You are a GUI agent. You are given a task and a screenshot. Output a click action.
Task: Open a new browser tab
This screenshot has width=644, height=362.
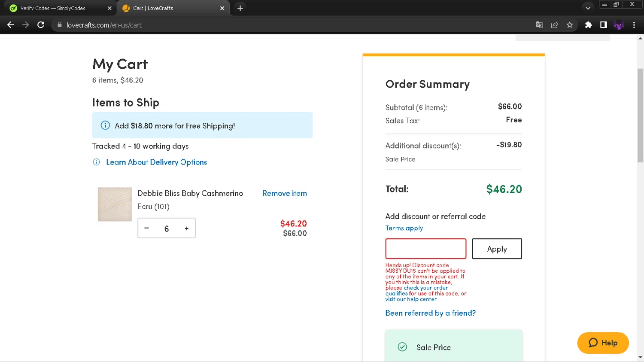tap(240, 8)
